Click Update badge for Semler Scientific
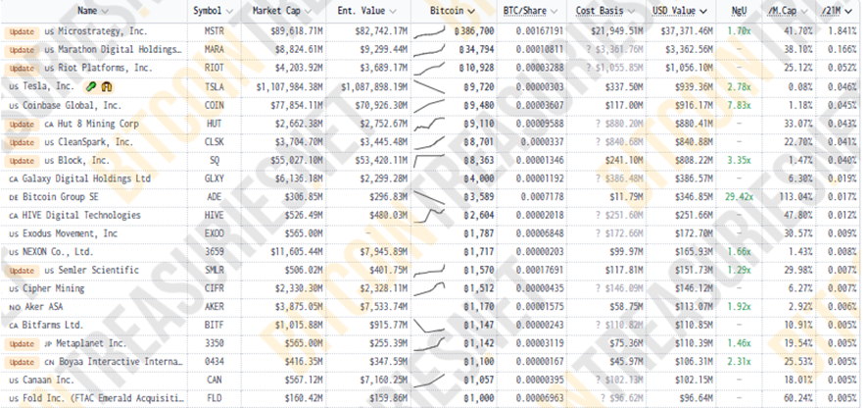Image resolution: width=868 pixels, height=408 pixels. tap(22, 271)
